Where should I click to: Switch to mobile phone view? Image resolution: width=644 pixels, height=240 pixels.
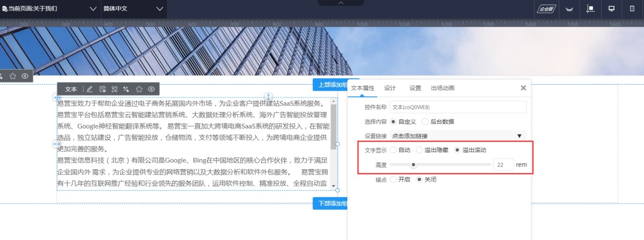click(632, 9)
